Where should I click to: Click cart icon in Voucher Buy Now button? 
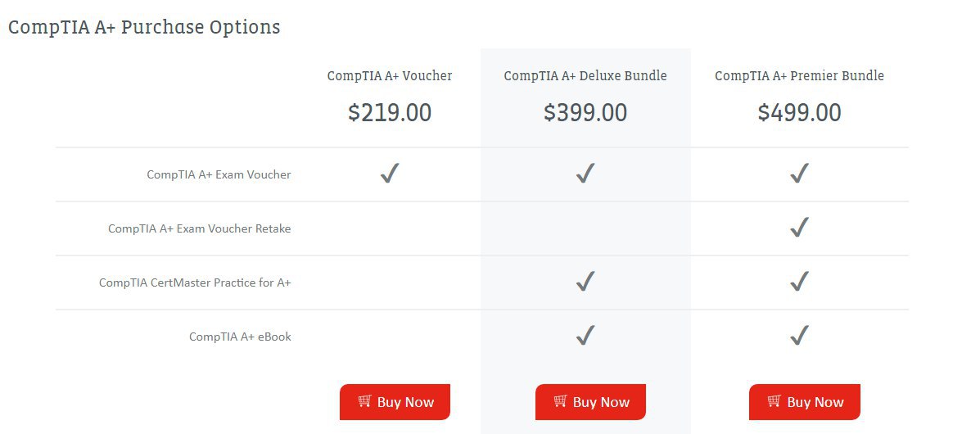(x=364, y=401)
